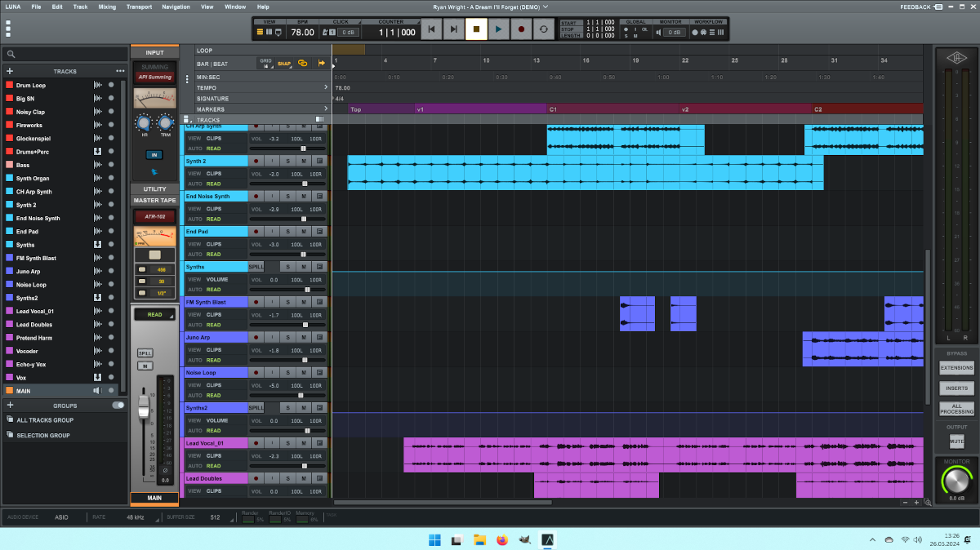Click the v1 marker in the markers lane

pos(479,109)
